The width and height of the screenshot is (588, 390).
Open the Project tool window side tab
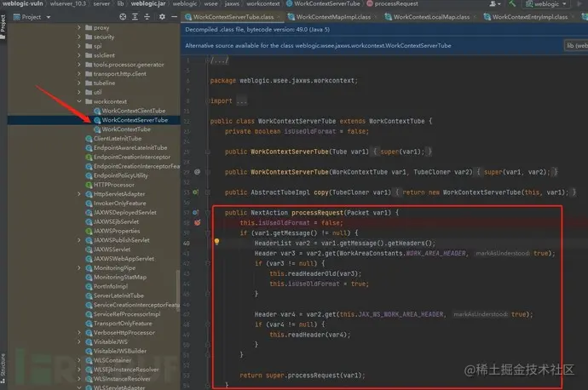click(3, 26)
